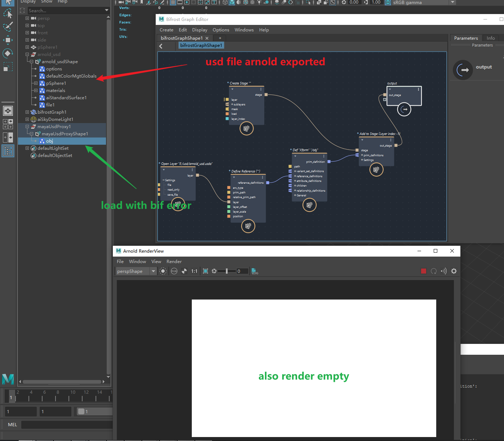Image resolution: width=504 pixels, height=441 pixels.
Task: Click the LOG icon in Arnold RenderView
Action: coord(255,271)
